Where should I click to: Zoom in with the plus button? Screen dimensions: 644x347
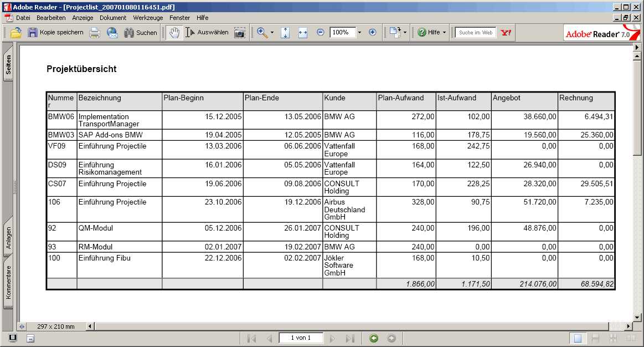pos(373,33)
